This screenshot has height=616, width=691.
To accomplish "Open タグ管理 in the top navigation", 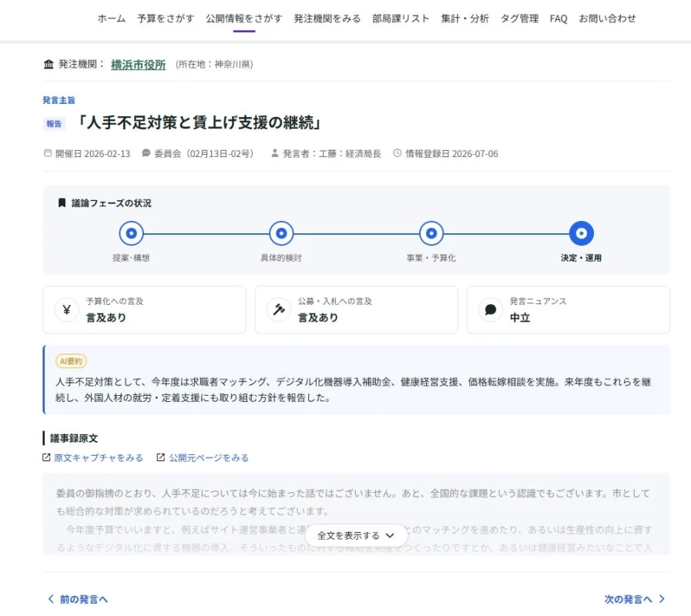I will pos(519,18).
